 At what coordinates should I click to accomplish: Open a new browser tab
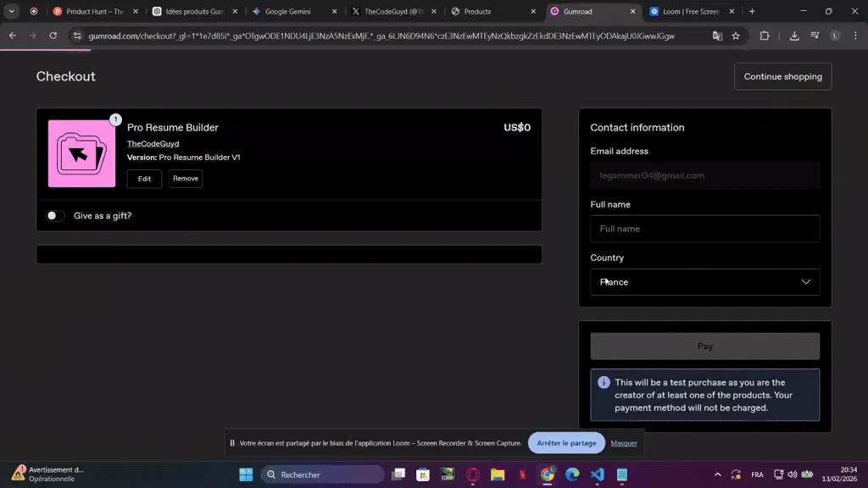752,11
